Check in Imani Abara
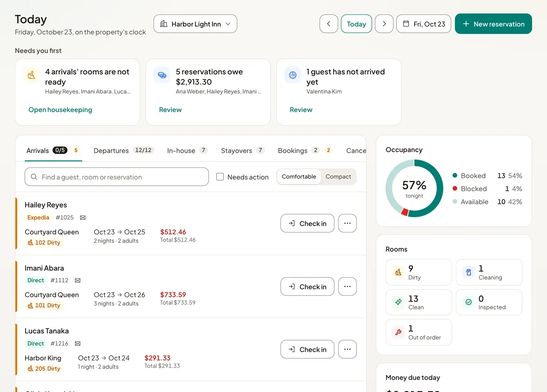This screenshot has width=547, height=392. [307, 286]
